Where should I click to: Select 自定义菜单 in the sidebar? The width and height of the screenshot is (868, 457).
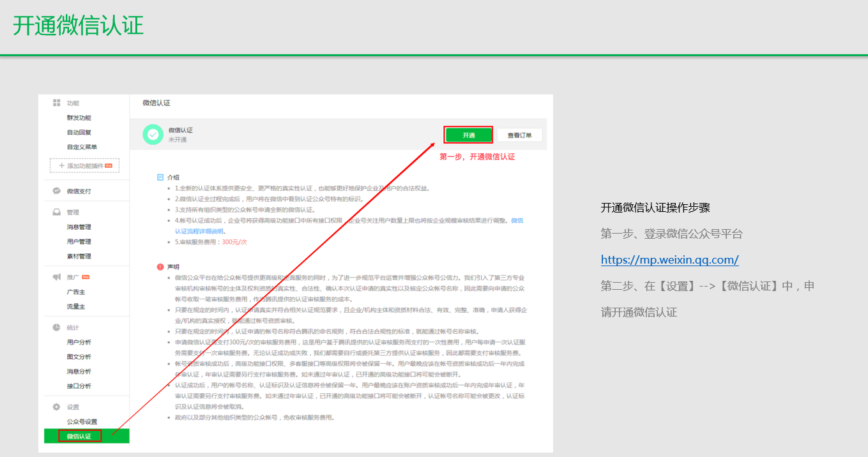point(82,147)
